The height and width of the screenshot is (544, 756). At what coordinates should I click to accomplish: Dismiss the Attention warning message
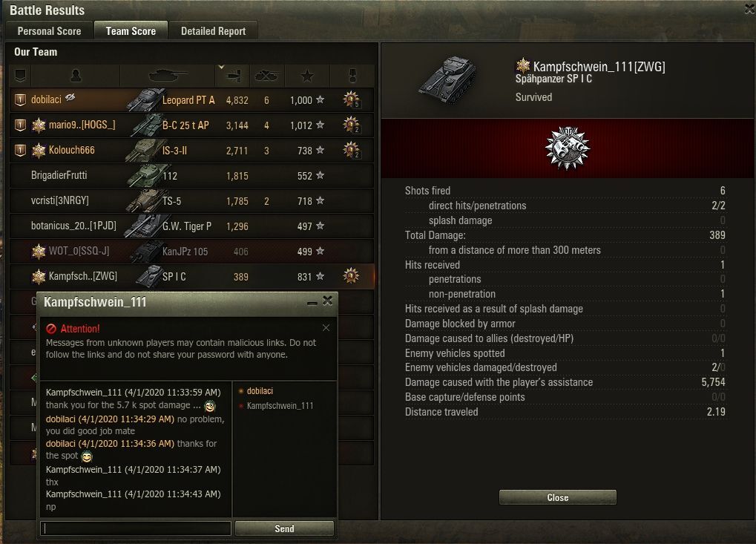[326, 328]
